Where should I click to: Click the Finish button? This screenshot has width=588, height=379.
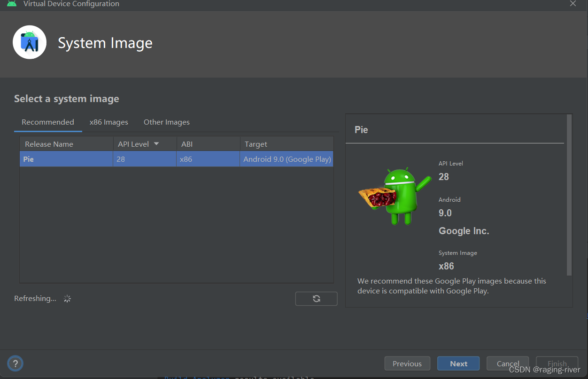pos(557,363)
